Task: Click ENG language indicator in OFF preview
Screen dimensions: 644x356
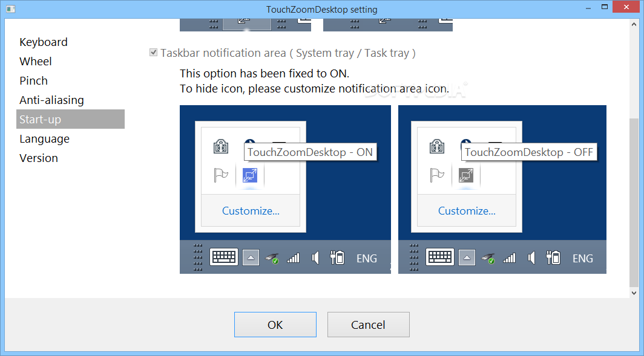Action: coord(583,258)
